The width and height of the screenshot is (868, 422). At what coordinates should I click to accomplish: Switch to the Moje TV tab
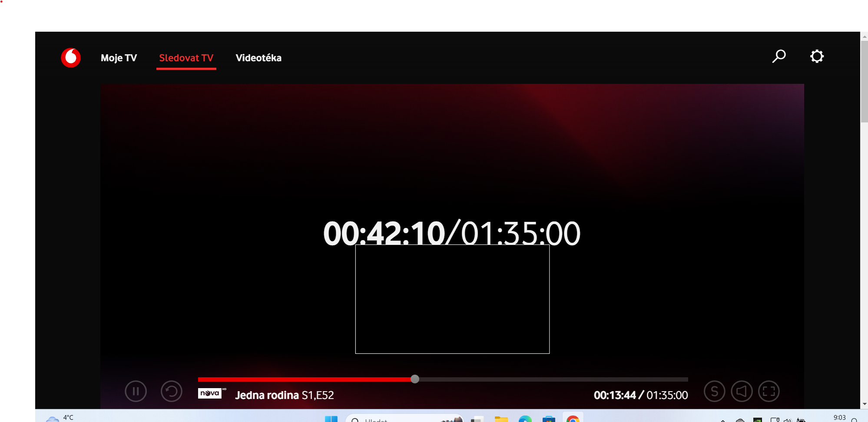(x=119, y=58)
